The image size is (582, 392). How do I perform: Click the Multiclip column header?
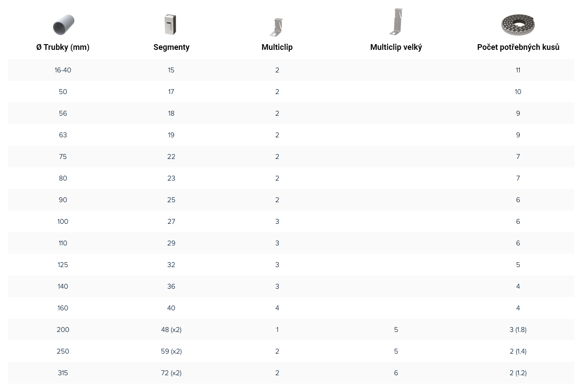pyautogui.click(x=277, y=47)
